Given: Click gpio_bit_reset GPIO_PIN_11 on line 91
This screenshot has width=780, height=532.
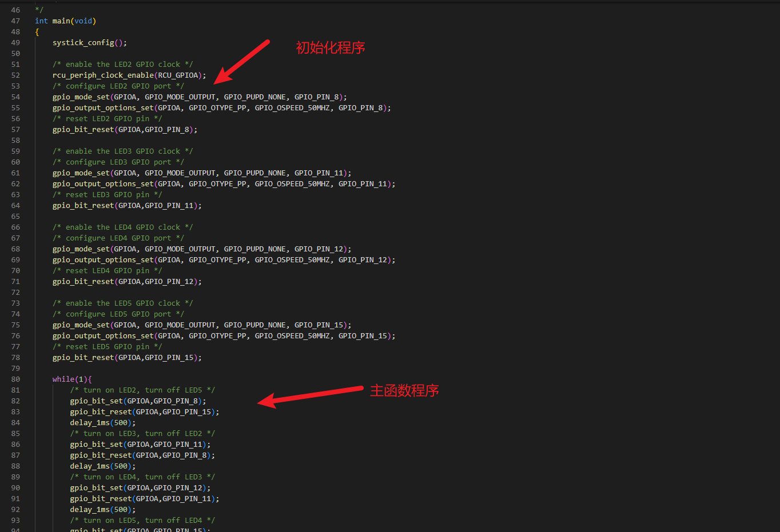Looking at the screenshot, I should pos(145,499).
